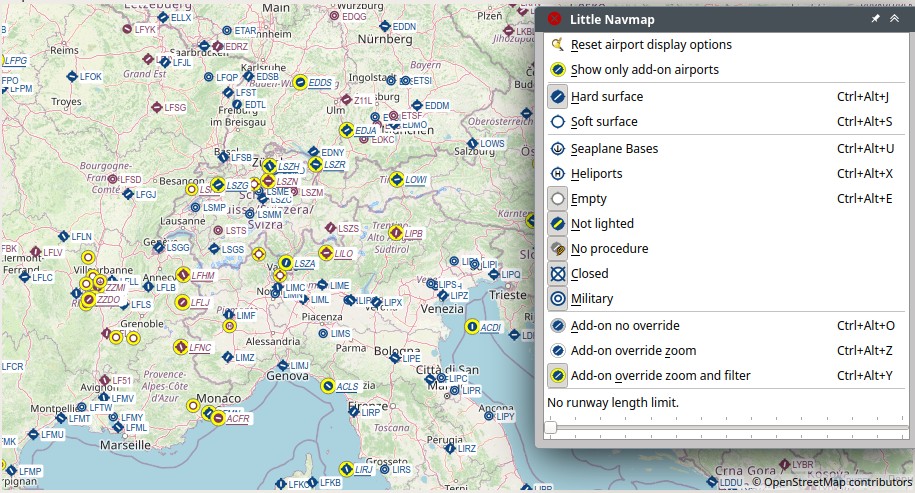Toggle the Hard surface airports icon
Viewport: 915px width, 493px height.
point(558,96)
